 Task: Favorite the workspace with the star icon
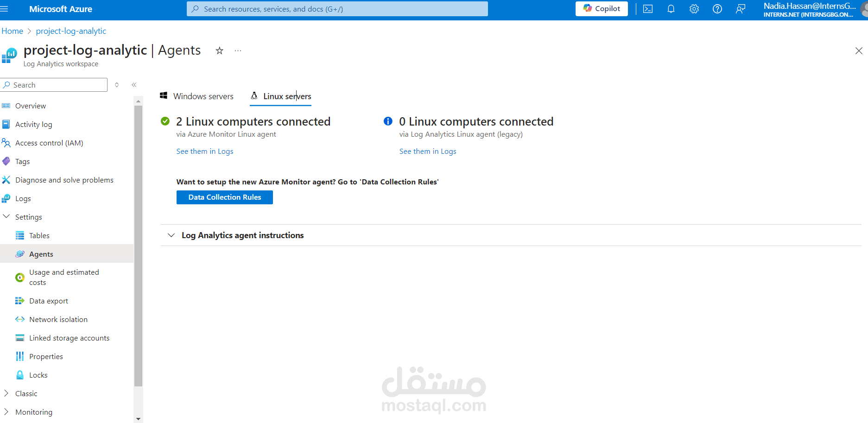(x=220, y=51)
